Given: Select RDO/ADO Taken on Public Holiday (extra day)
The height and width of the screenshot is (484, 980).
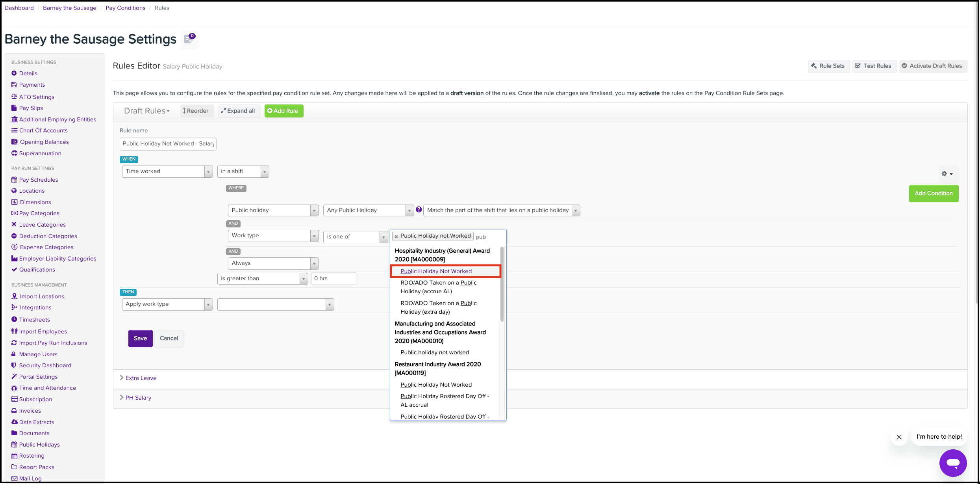Looking at the screenshot, I should [x=438, y=307].
